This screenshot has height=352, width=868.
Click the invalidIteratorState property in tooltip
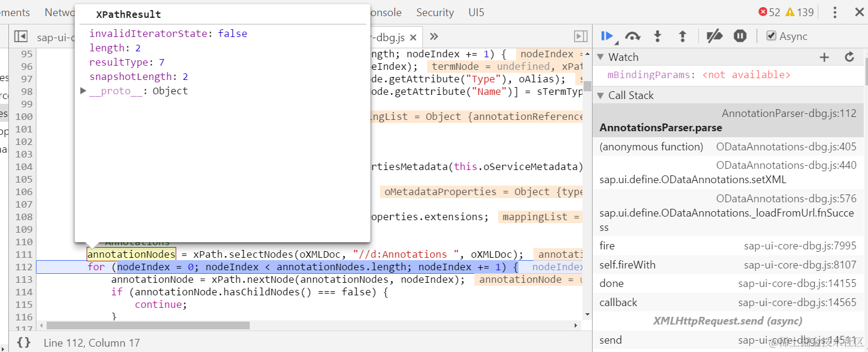pos(148,33)
